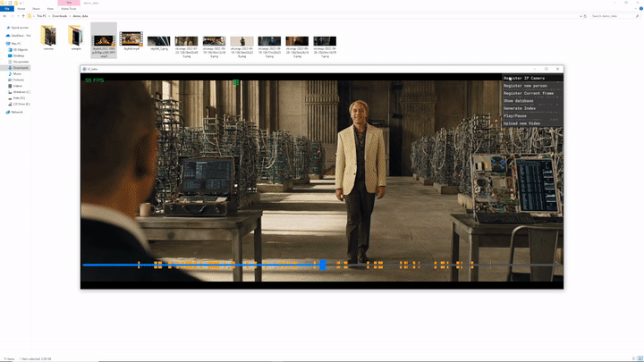Viewport: 644px width, 362px height.
Task: Open the camera folder icon
Action: pyautogui.click(x=48, y=36)
